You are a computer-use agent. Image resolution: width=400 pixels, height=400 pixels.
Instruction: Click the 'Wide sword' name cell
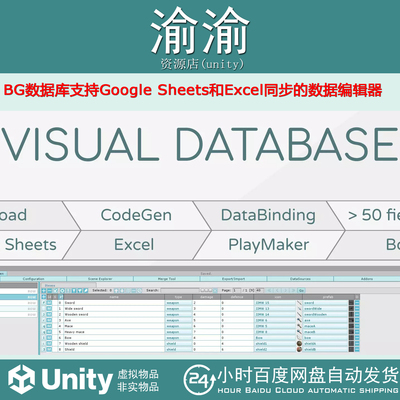coord(114,309)
